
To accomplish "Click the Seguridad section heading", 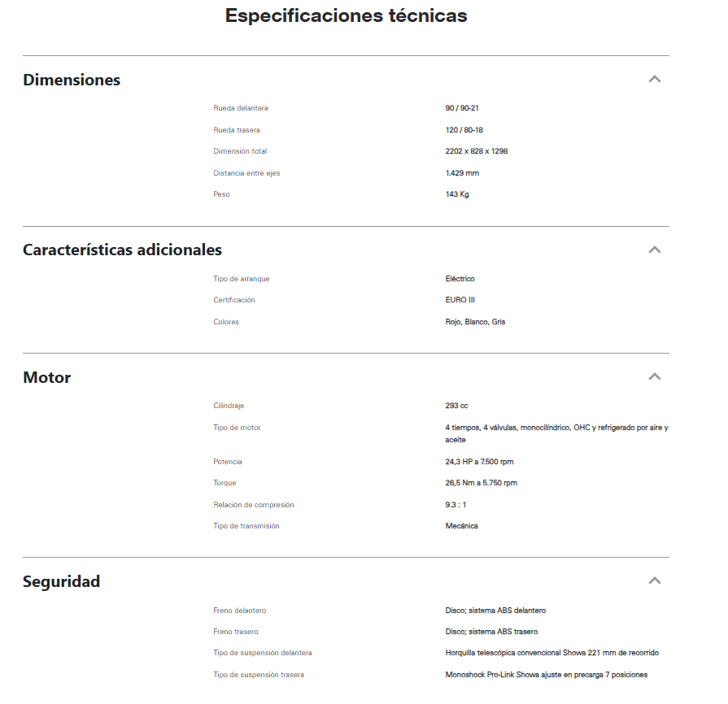I will tap(61, 581).
